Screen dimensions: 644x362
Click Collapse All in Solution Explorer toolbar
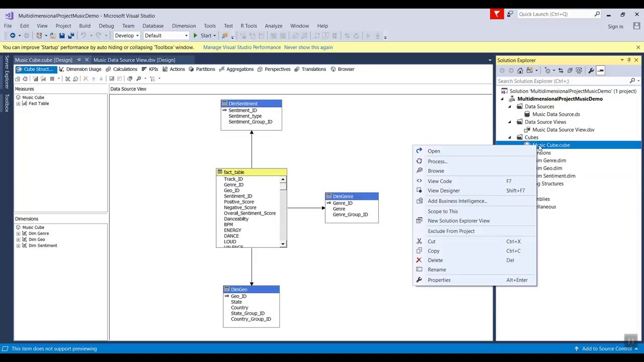(x=570, y=70)
